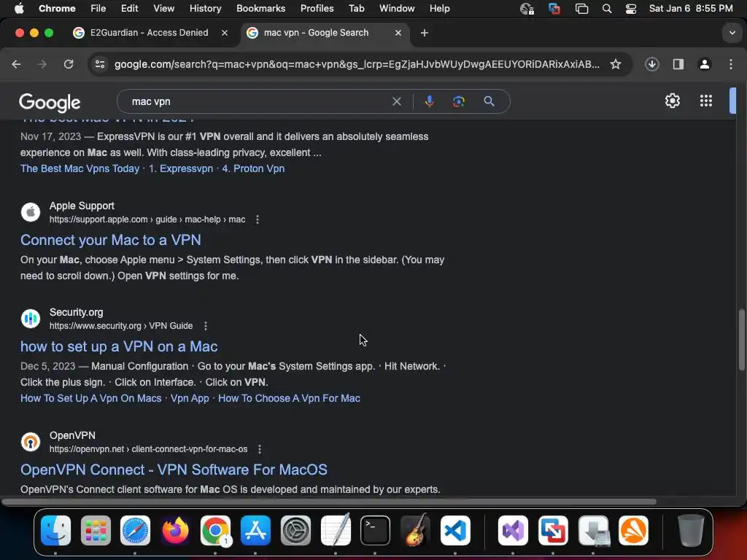The height and width of the screenshot is (560, 747).
Task: Open Visual Studio from the Dock
Action: point(513,530)
